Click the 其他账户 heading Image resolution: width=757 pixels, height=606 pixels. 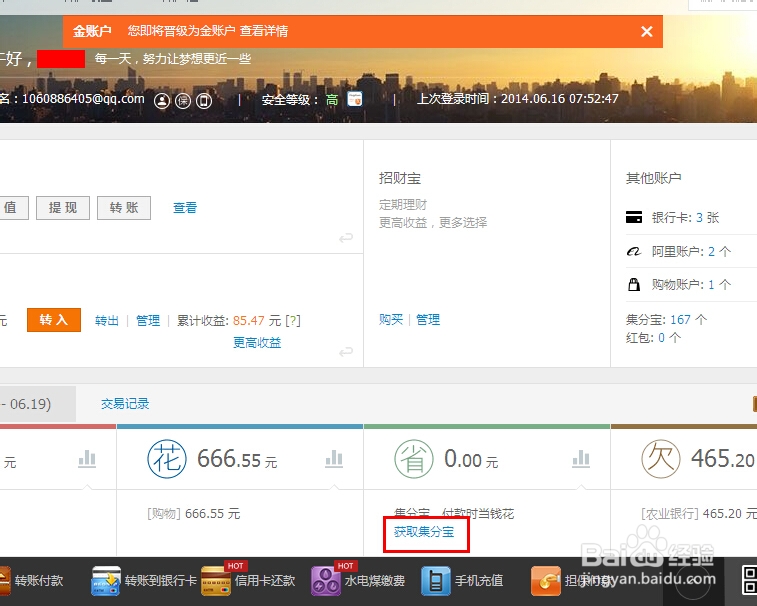654,178
